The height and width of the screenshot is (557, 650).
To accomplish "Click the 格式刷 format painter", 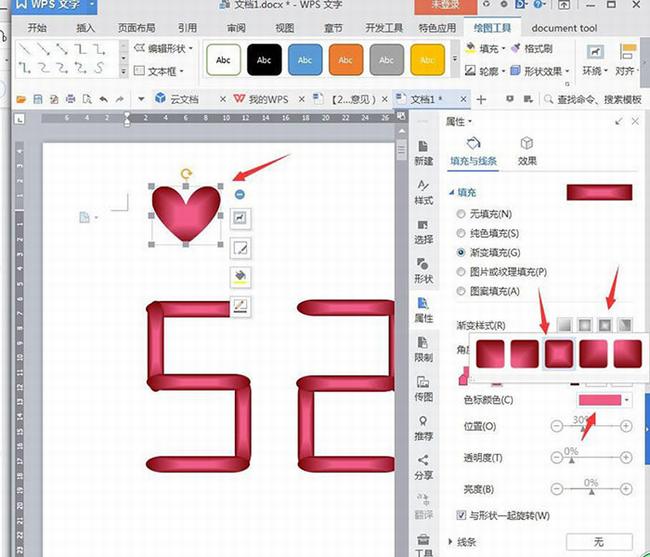I will (x=532, y=48).
